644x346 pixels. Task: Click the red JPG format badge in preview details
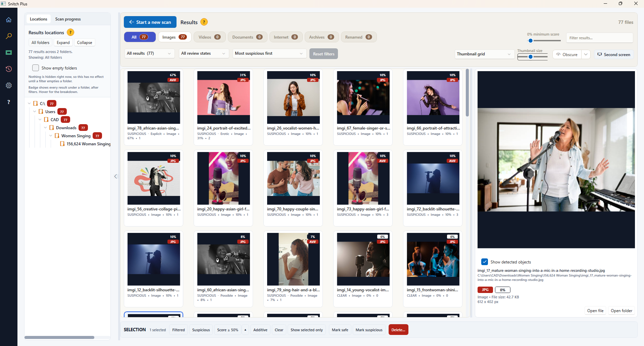point(485,290)
